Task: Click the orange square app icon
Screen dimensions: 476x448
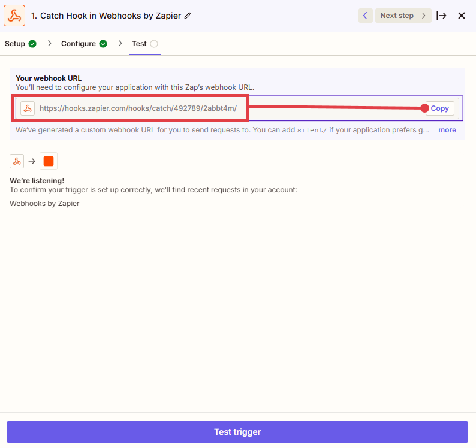Action: click(49, 161)
